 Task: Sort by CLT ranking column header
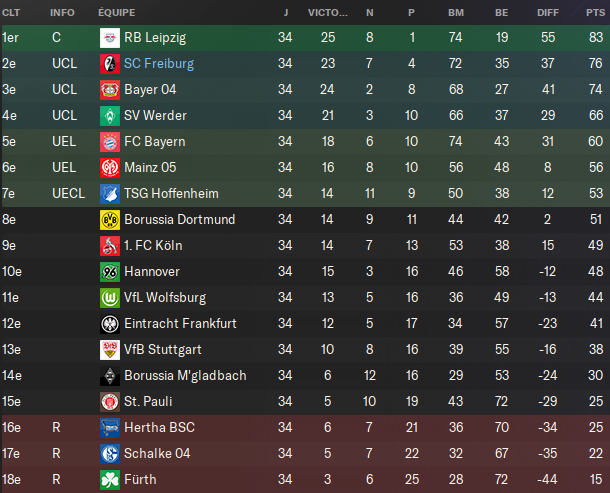(x=12, y=12)
